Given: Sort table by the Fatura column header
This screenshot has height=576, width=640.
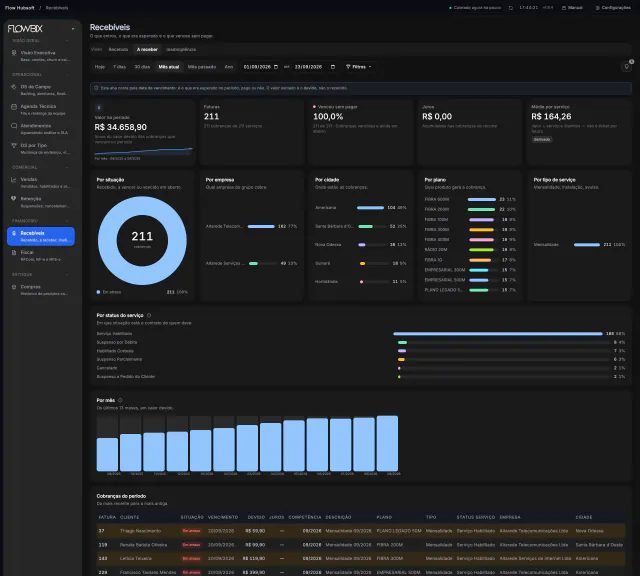Looking at the screenshot, I should tap(107, 517).
